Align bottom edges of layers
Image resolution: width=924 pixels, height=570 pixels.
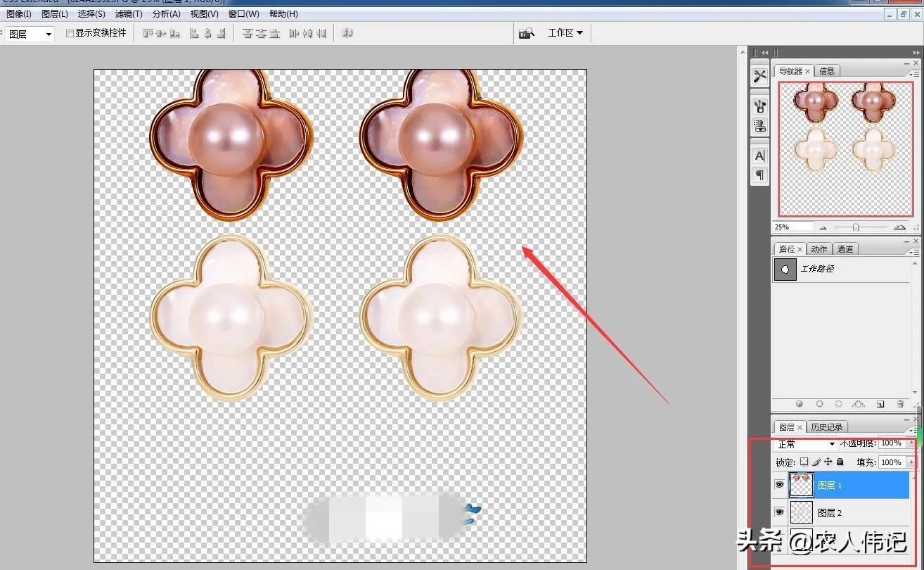click(174, 33)
